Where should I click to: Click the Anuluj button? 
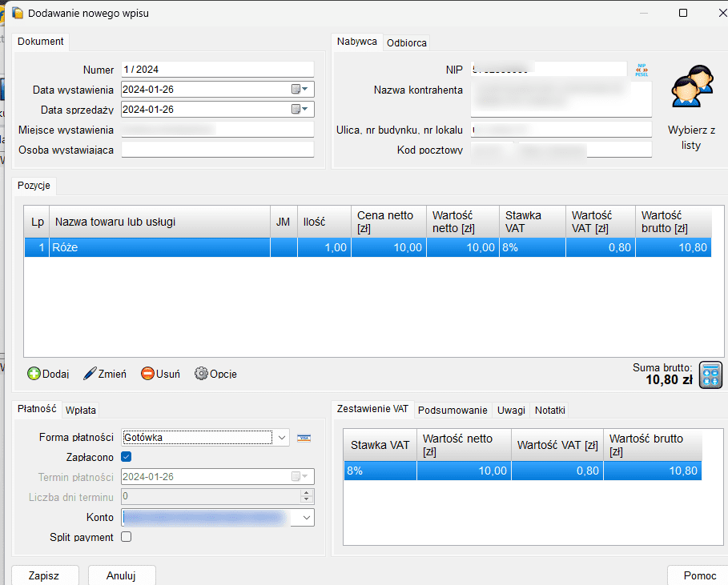pos(121,575)
